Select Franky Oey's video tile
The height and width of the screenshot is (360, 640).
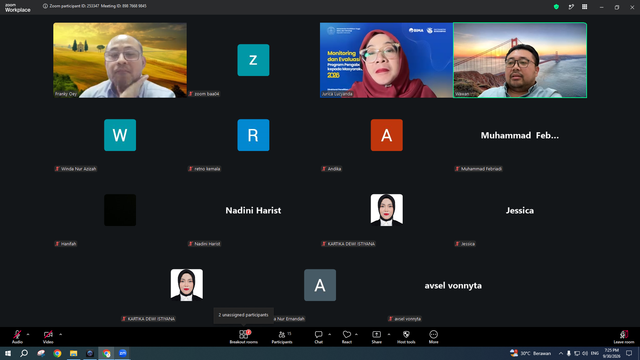[120, 60]
